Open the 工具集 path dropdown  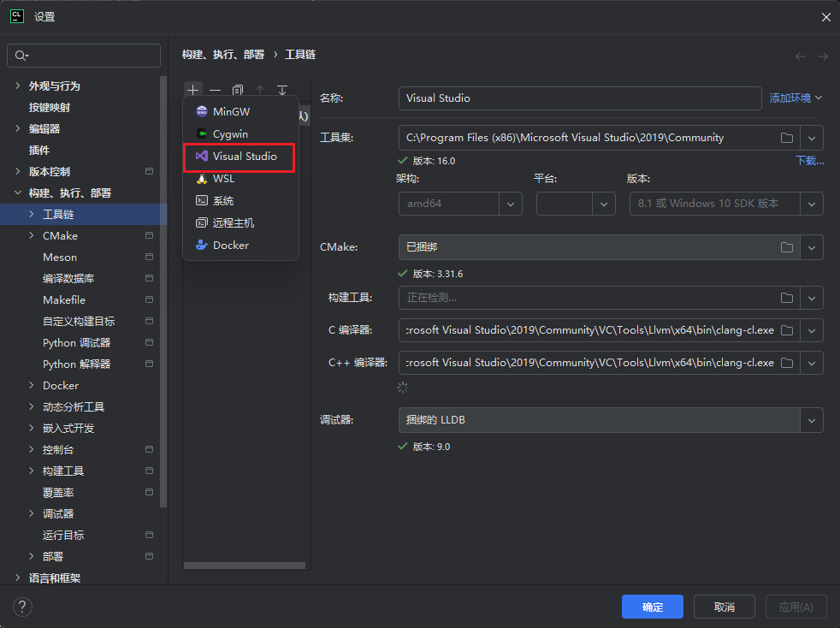pyautogui.click(x=812, y=138)
